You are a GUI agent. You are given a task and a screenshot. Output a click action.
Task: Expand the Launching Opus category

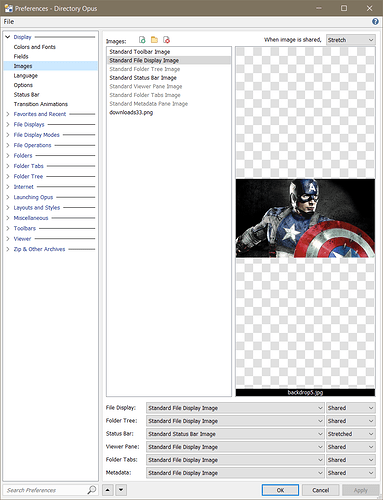click(x=8, y=197)
